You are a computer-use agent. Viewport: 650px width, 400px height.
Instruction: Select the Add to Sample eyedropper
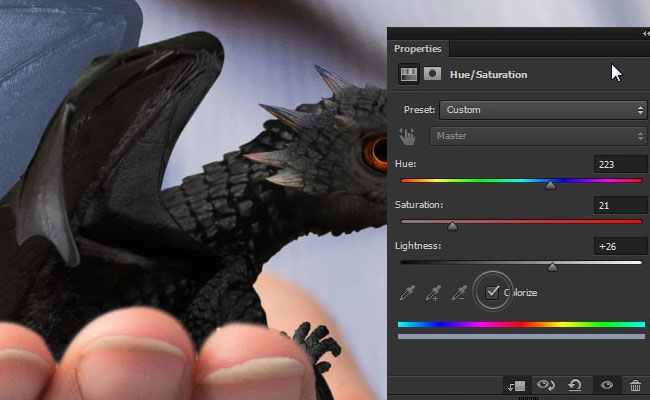pyautogui.click(x=433, y=293)
